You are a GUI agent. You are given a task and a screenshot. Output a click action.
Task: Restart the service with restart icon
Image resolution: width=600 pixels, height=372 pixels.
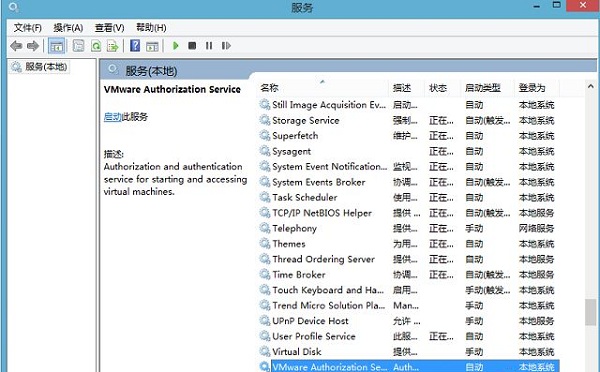(226, 46)
